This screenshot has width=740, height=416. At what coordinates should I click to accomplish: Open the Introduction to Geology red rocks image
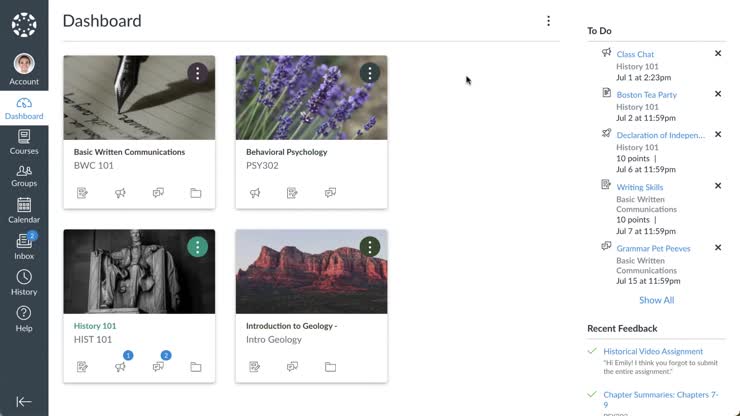click(x=311, y=272)
